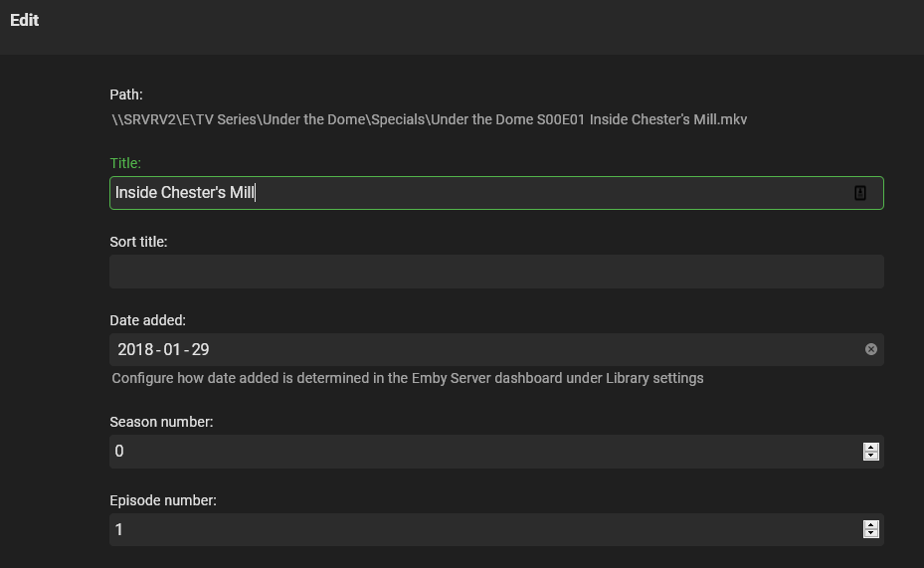
Task: Increase the Season number with up arrow
Action: [871, 447]
